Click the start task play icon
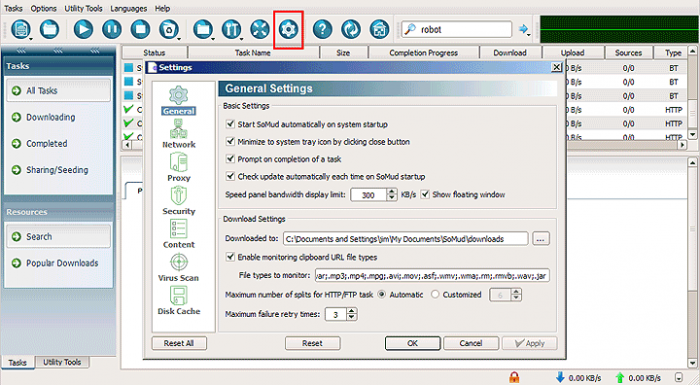 (x=83, y=29)
